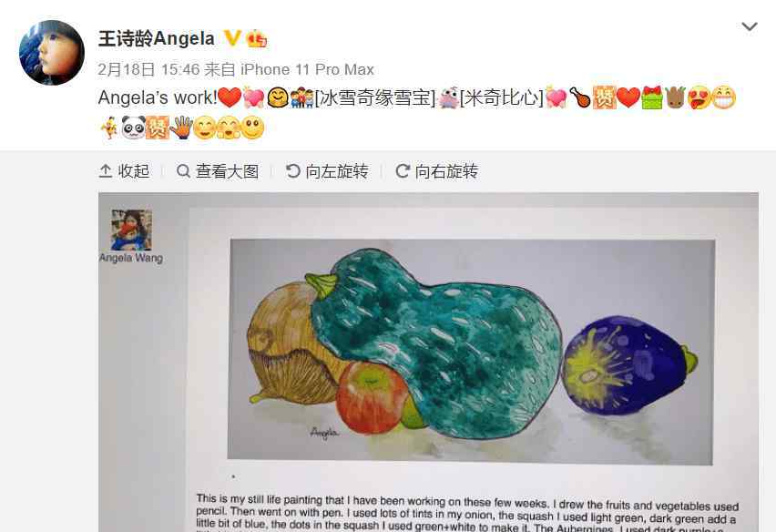Image resolution: width=776 pixels, height=532 pixels.
Task: Click the counterclockwise rotate arrow icon
Action: 293,171
